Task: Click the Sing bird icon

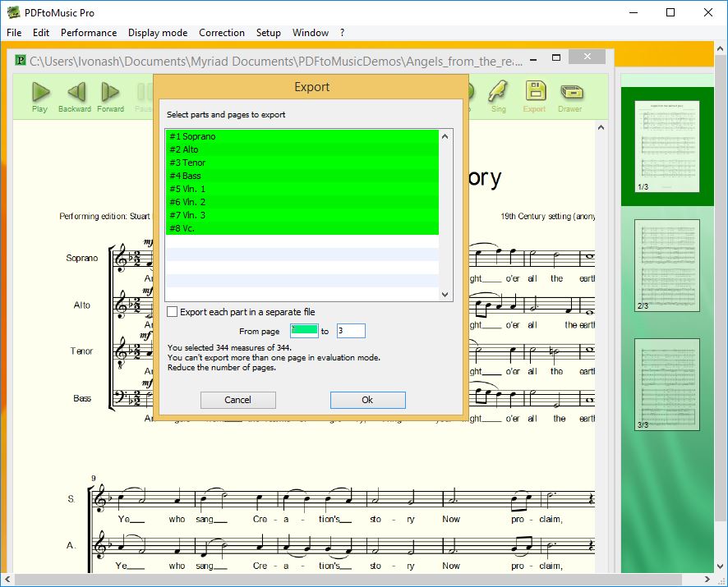Action: click(x=498, y=91)
